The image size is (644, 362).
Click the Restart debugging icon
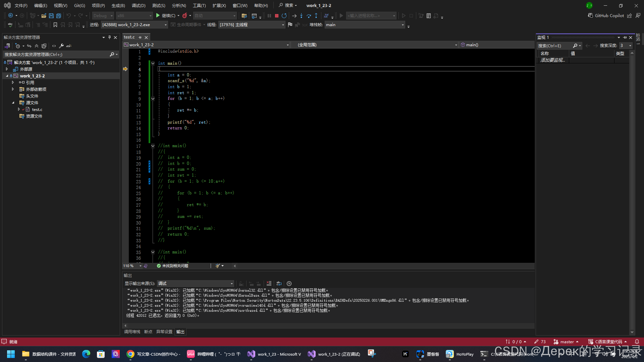click(x=284, y=16)
